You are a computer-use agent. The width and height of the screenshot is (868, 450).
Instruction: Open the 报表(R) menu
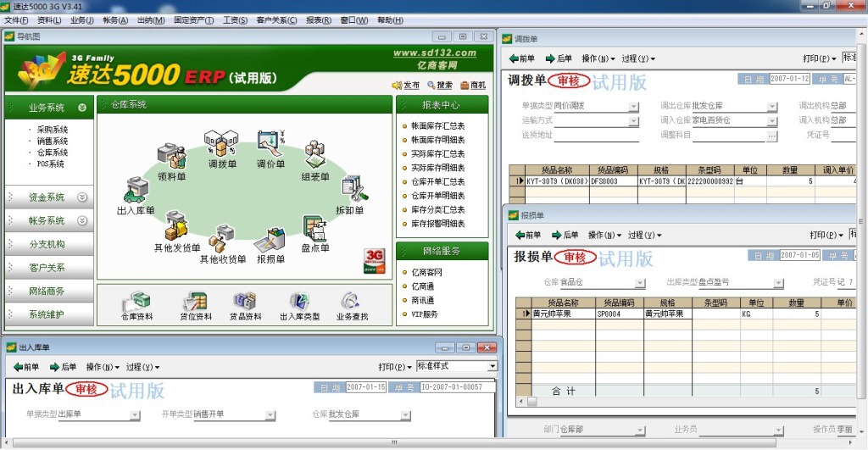point(319,20)
